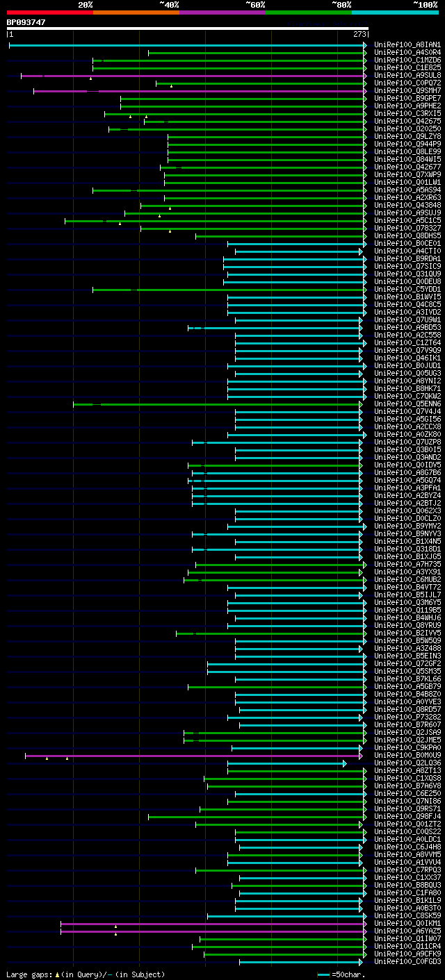Select the UniRef100_C6MUB2 label
The image size is (445, 980).
click(407, 580)
